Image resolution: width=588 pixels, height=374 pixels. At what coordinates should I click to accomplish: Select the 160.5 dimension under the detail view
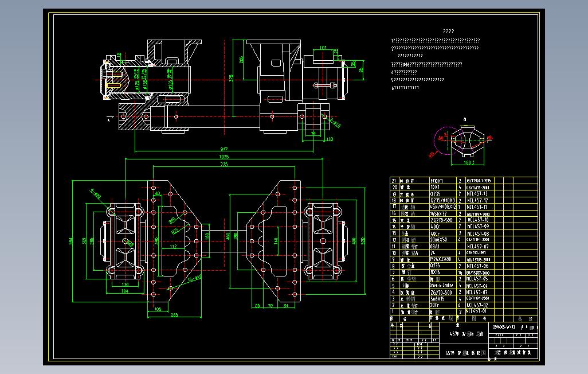469,162
